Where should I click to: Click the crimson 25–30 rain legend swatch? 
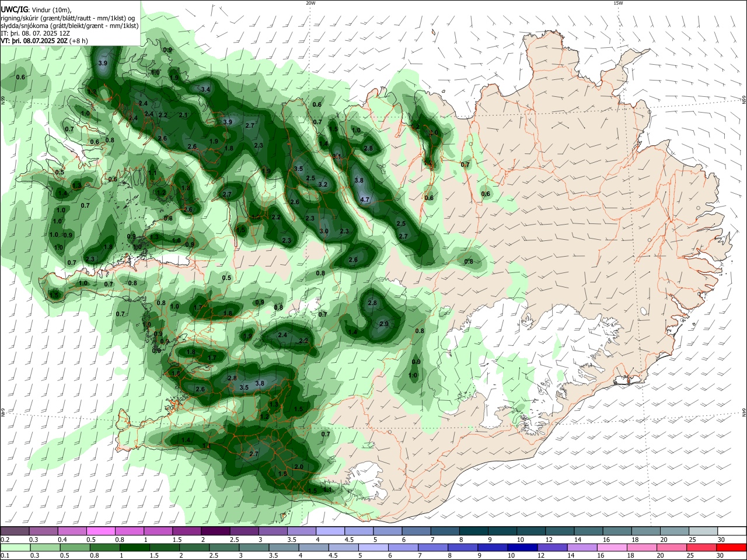coord(701,548)
